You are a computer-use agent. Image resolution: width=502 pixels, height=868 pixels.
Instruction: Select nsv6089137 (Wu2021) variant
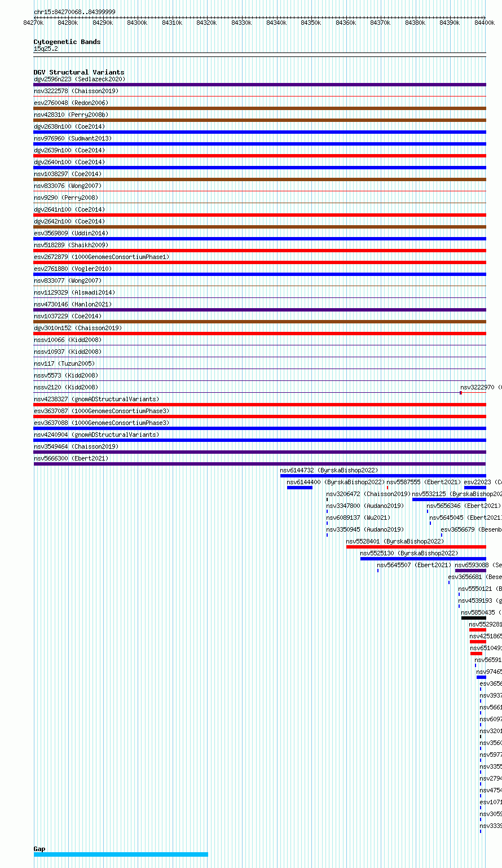pyautogui.click(x=359, y=518)
